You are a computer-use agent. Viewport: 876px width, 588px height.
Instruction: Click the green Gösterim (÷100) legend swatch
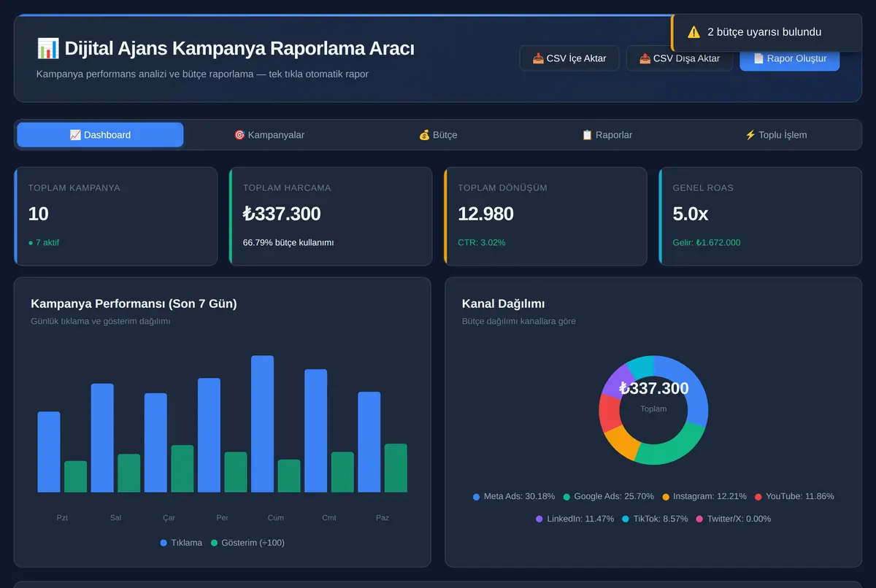[215, 543]
